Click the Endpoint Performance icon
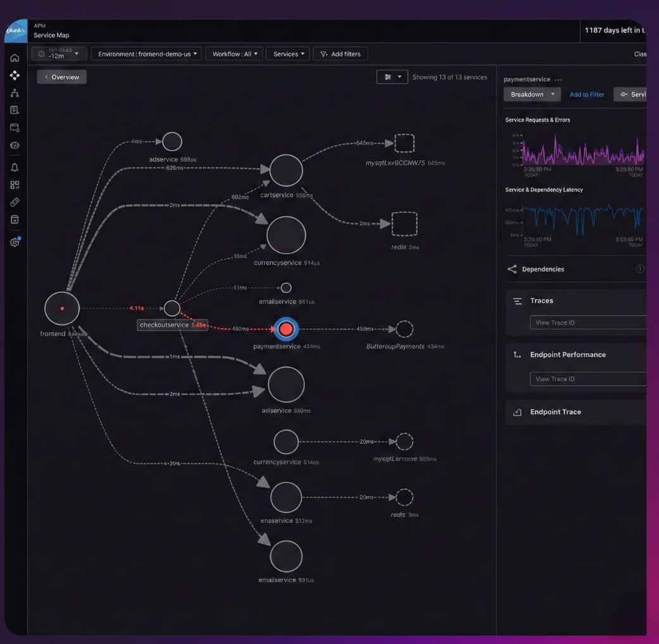This screenshot has height=644, width=659. [x=517, y=355]
